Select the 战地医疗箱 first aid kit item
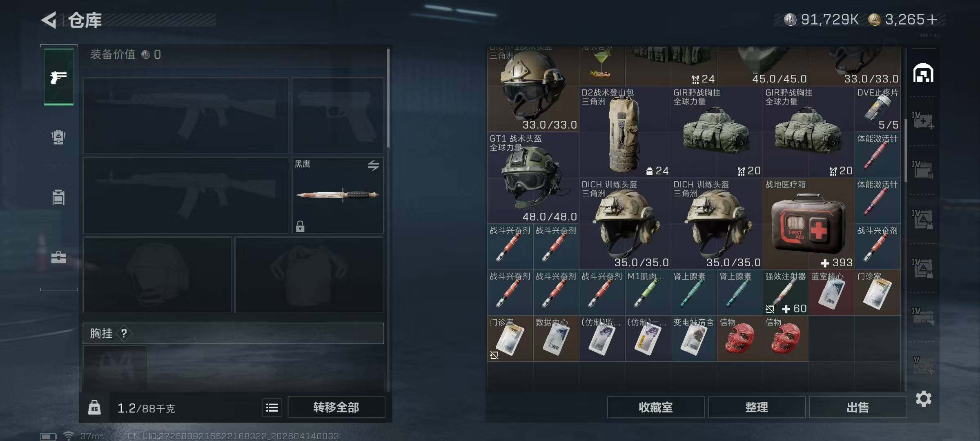Viewport: 980px width, 441px height. tap(808, 224)
